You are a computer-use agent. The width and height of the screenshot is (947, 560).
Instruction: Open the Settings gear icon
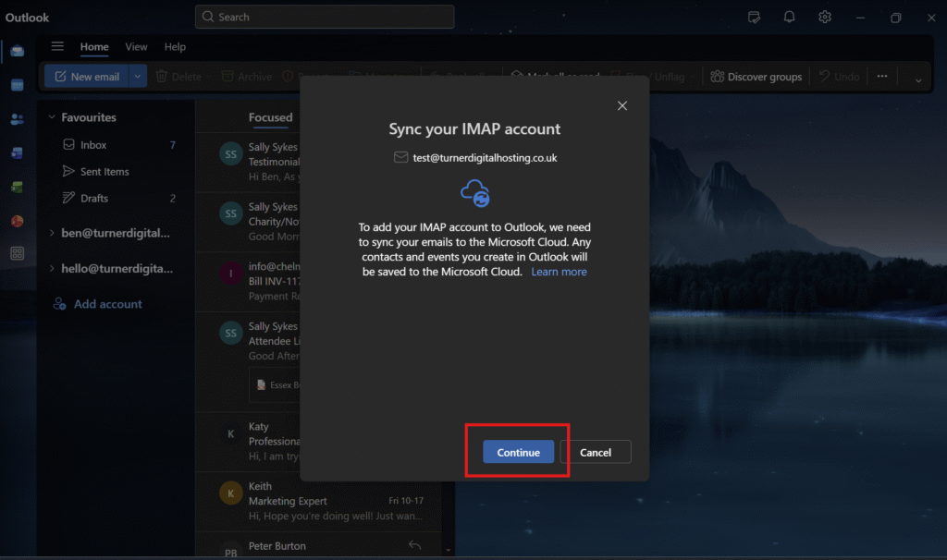[825, 17]
